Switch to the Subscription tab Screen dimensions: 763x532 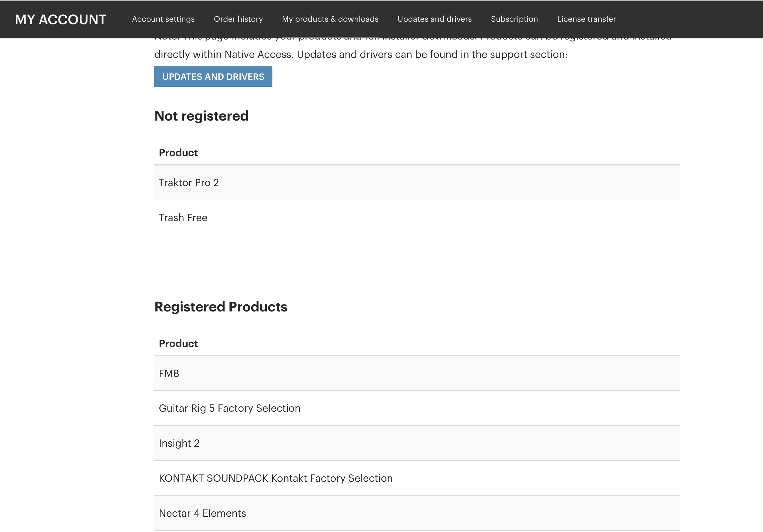click(514, 19)
